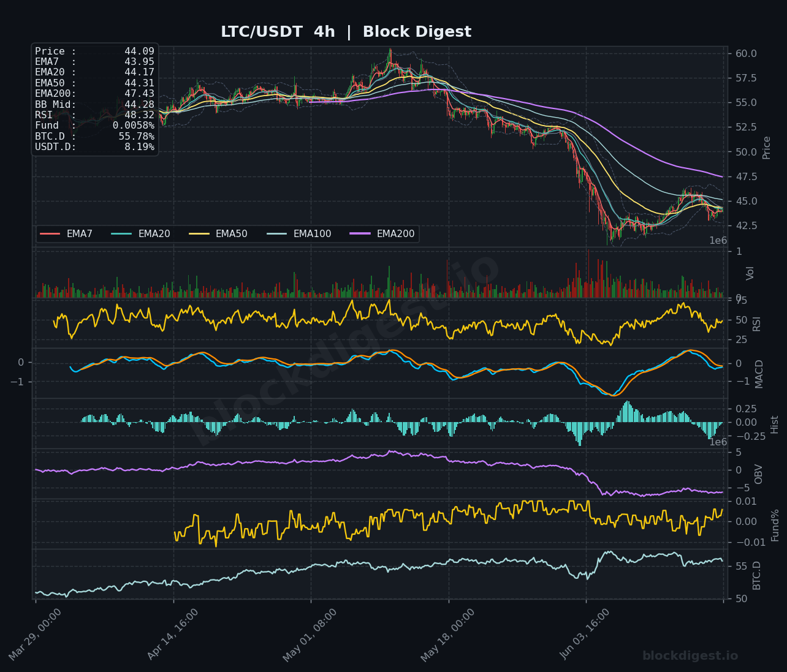
Task: Click the 52.5 price tick label
Action: [x=746, y=127]
